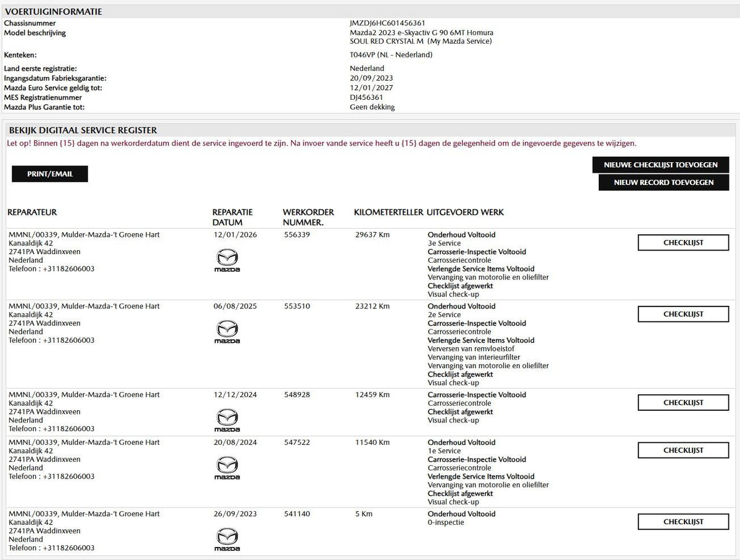This screenshot has width=740, height=560.
Task: Select work order number 547522
Action: click(x=297, y=443)
